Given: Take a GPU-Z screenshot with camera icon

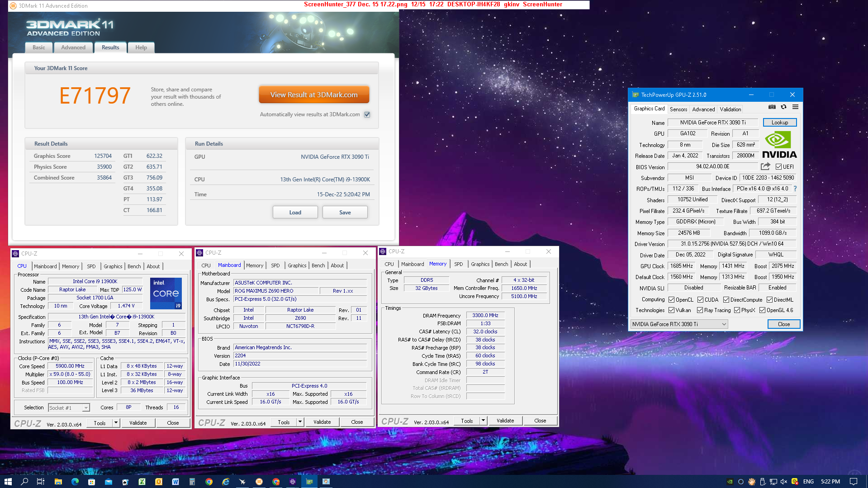Looking at the screenshot, I should [x=772, y=107].
